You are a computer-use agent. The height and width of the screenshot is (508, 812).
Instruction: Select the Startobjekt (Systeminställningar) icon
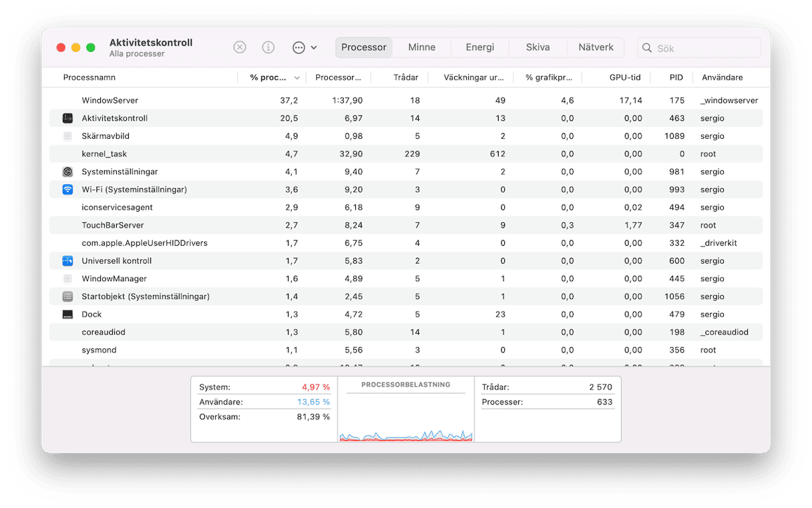[x=67, y=296]
